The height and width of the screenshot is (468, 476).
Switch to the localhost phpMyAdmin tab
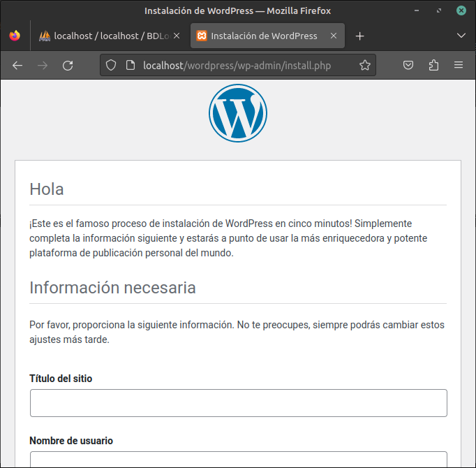point(110,36)
